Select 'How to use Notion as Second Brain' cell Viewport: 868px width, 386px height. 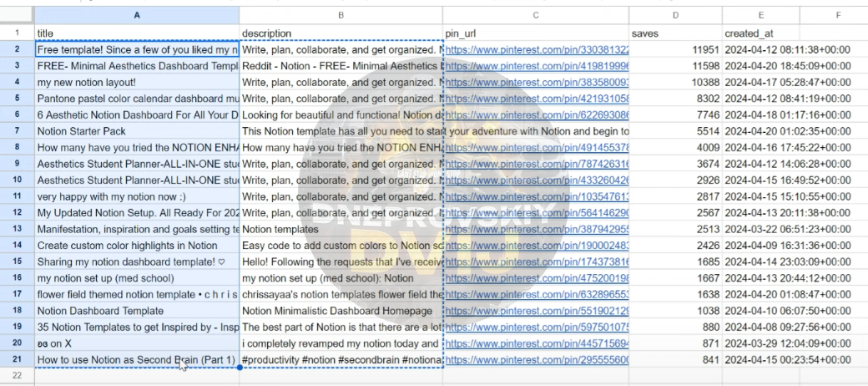pos(137,360)
